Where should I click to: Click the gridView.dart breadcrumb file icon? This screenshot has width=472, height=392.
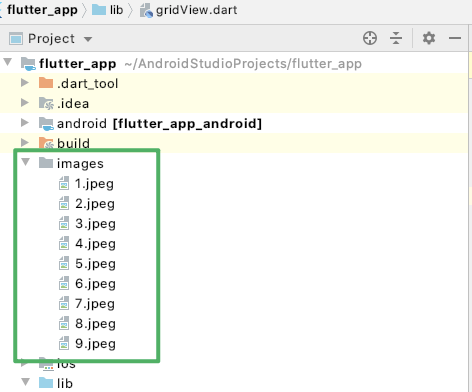146,11
